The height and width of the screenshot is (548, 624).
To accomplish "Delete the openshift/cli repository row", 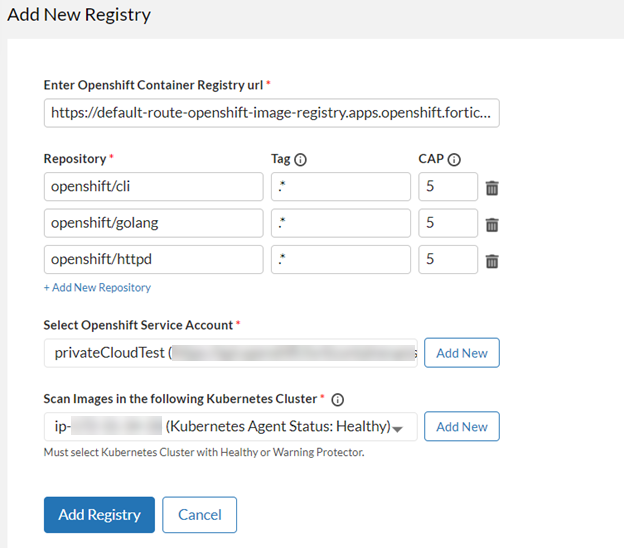I will click(x=492, y=187).
